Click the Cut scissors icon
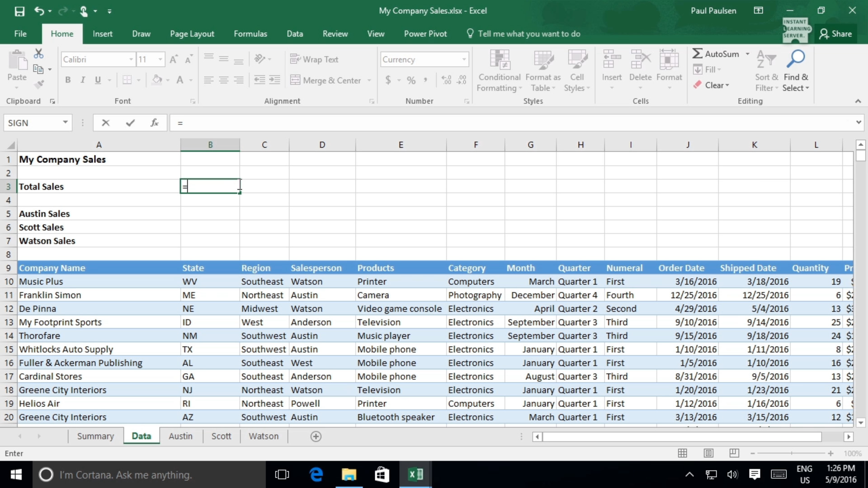Image resolution: width=868 pixels, height=488 pixels. [39, 54]
